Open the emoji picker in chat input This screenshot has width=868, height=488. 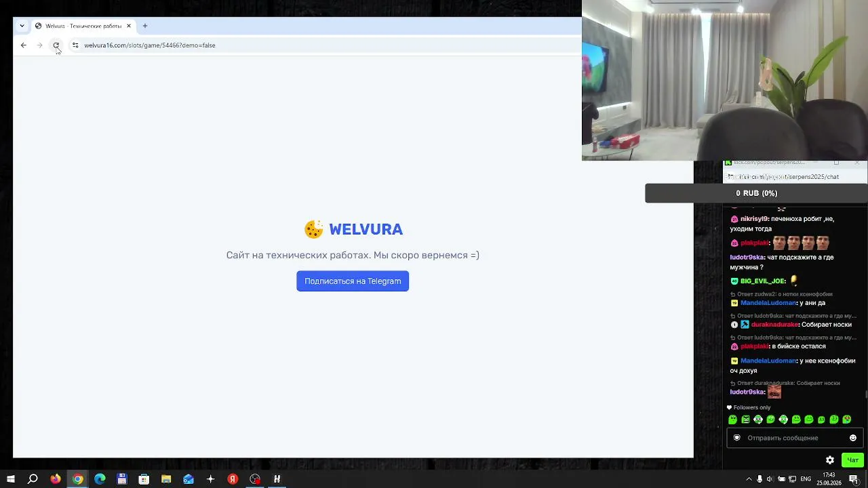pyautogui.click(x=853, y=438)
